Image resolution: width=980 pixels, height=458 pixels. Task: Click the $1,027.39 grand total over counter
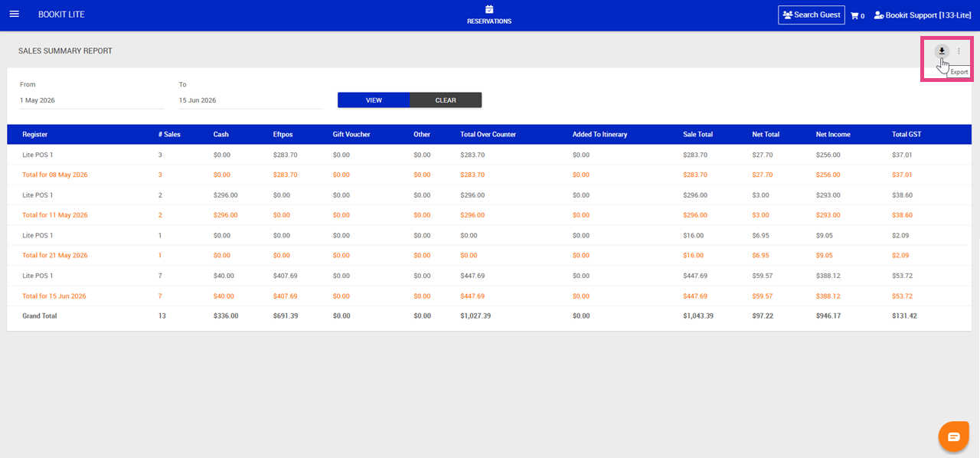(x=475, y=316)
